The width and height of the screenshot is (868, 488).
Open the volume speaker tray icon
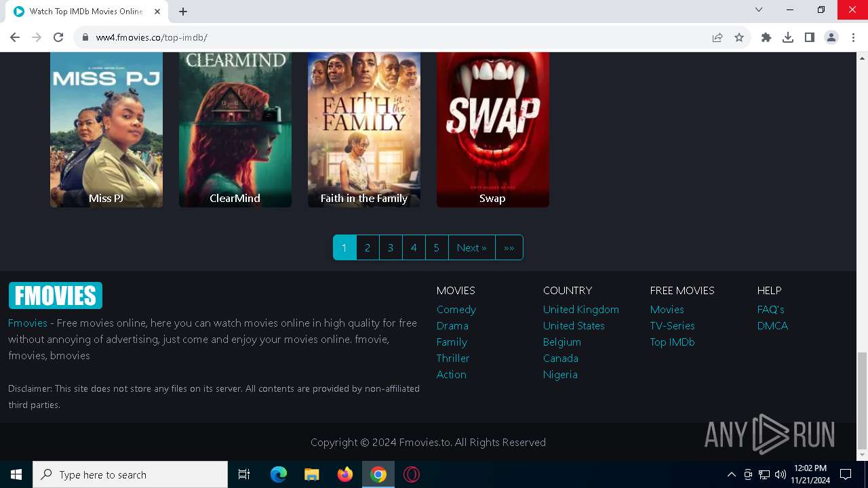point(781,474)
